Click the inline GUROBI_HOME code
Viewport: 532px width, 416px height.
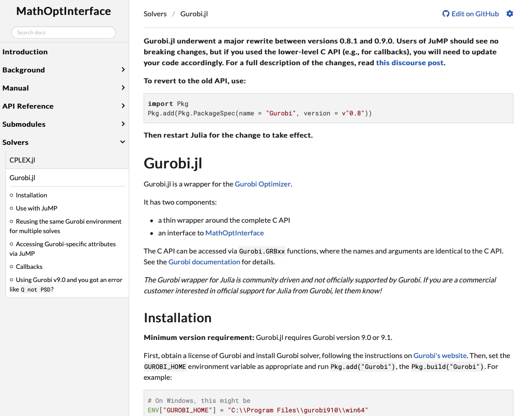(165, 367)
